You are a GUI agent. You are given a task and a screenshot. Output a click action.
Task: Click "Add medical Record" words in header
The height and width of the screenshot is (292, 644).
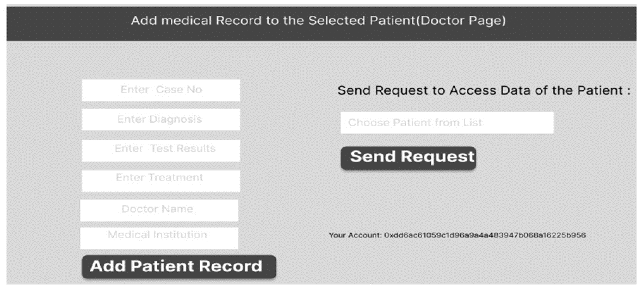pos(196,21)
